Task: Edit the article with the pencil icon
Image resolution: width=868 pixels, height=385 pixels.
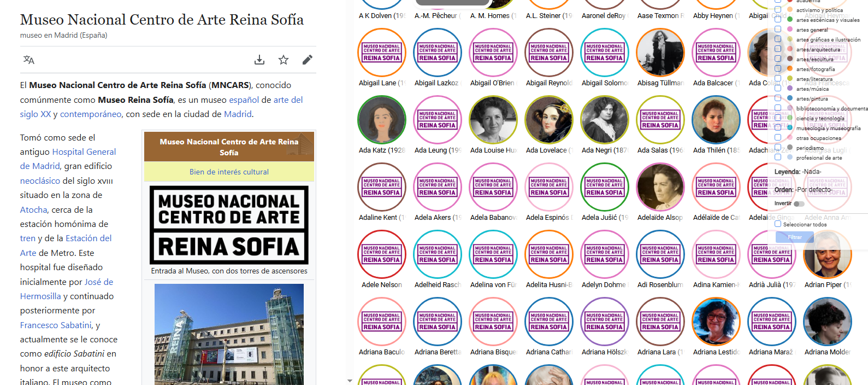Action: click(308, 60)
